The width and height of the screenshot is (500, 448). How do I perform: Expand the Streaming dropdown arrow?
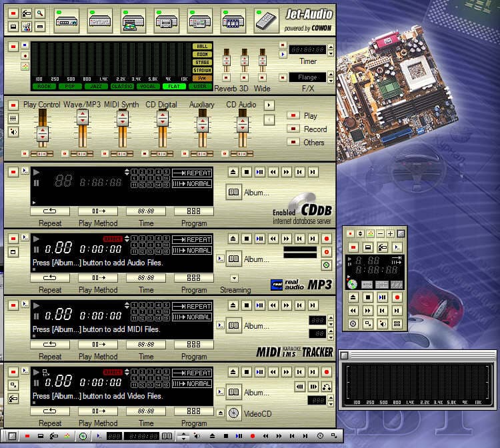234,278
